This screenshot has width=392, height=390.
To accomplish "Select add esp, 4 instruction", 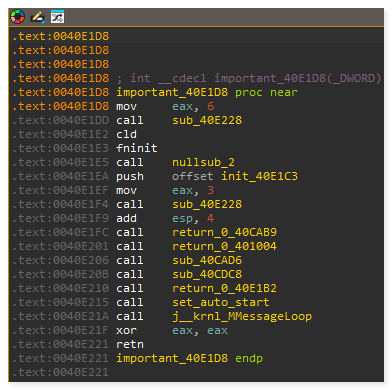I will coord(165,218).
